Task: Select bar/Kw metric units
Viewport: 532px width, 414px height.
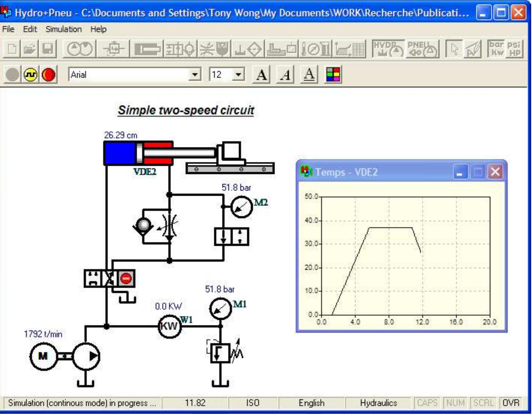Action: point(497,49)
